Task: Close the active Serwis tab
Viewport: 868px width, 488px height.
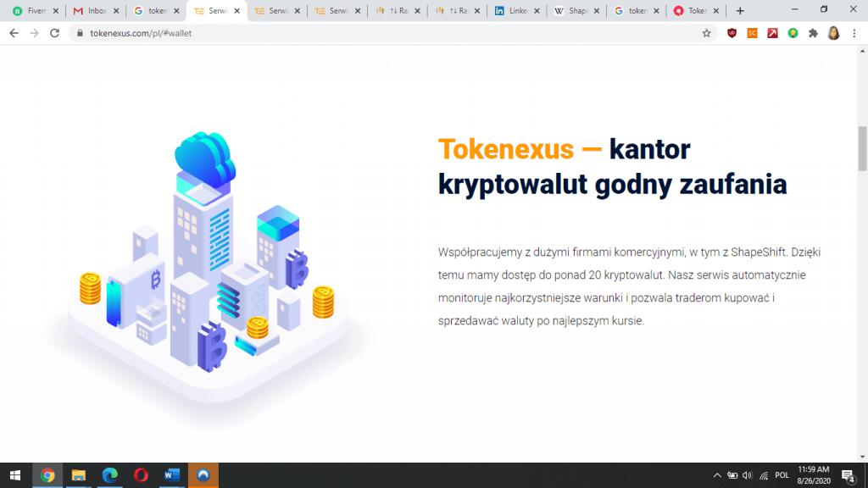Action: point(236,10)
